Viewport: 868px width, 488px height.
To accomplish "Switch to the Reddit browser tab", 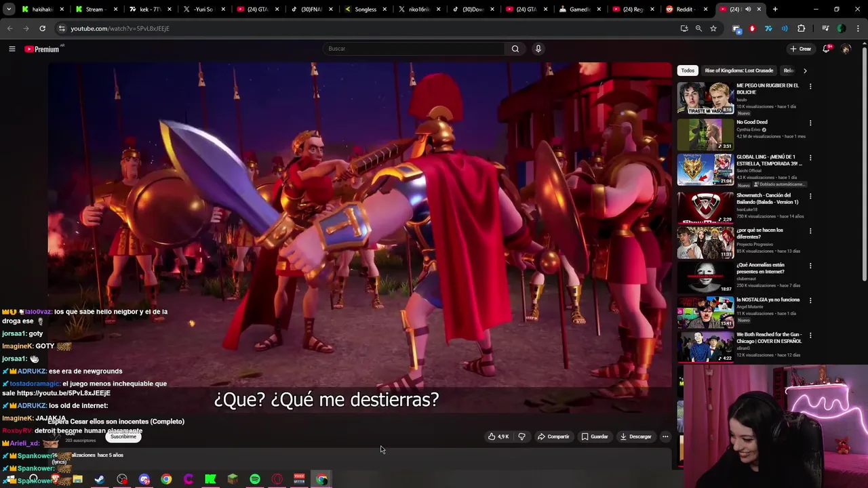I will click(687, 9).
